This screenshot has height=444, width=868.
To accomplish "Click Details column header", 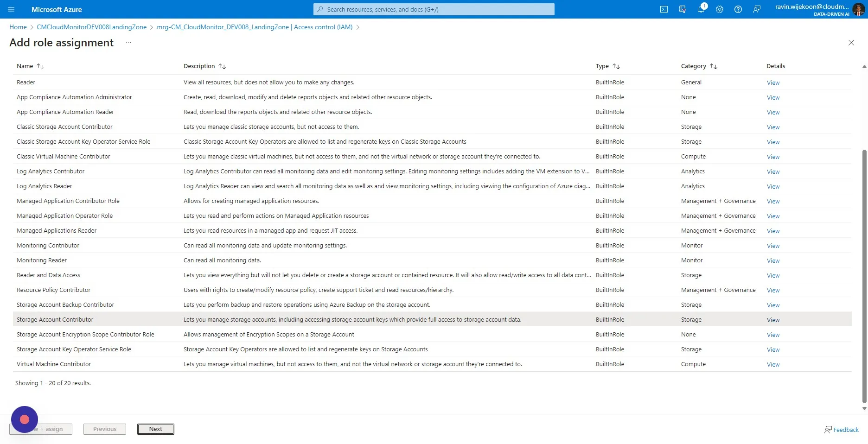I will (776, 66).
